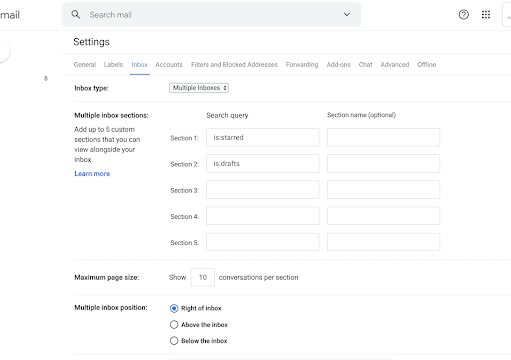Click the Search mail field

click(x=211, y=15)
